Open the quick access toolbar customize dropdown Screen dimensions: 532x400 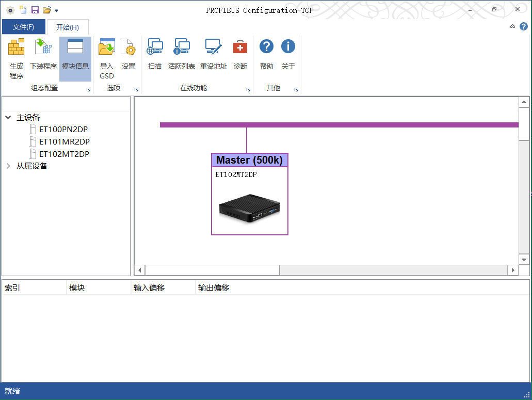point(57,10)
